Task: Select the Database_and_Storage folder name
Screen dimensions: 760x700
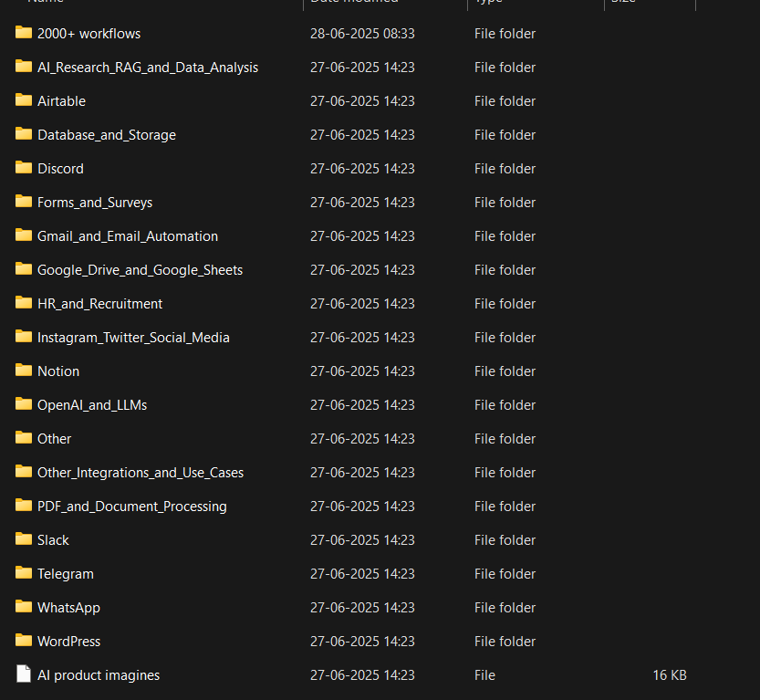Action: (x=107, y=135)
